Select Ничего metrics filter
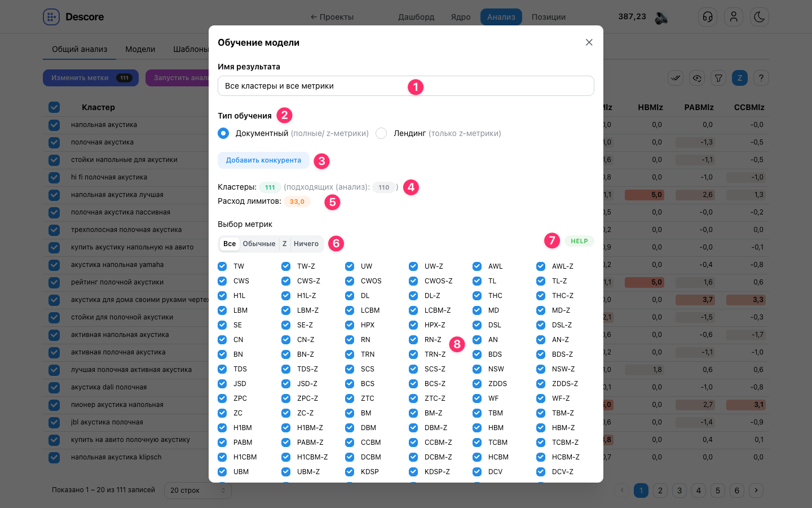812x508 pixels. click(306, 244)
